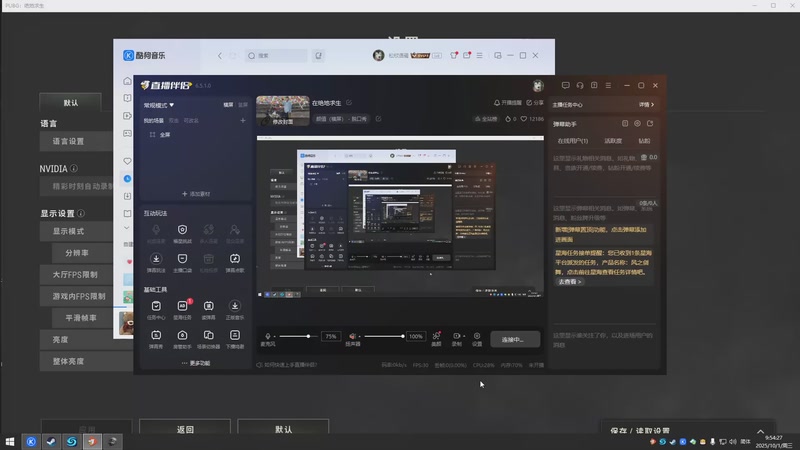Toggle 开播提醒 bell
Viewport: 800px width, 450px height.
[x=507, y=103]
